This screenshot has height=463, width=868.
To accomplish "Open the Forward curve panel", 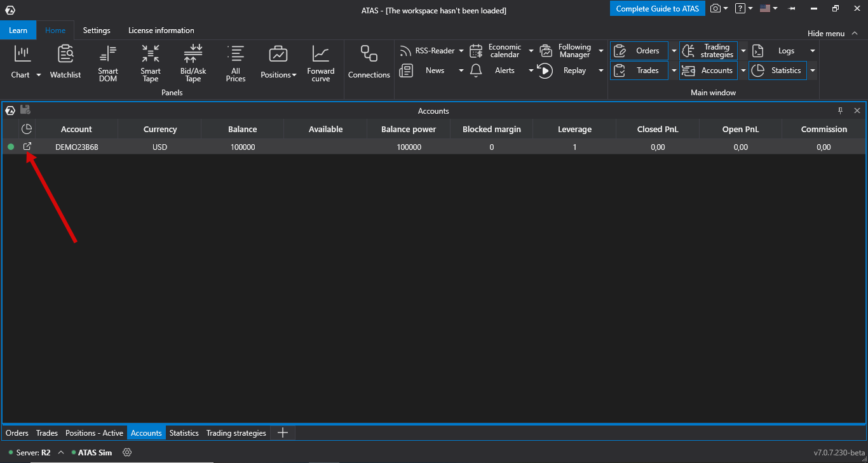I will coord(321,63).
